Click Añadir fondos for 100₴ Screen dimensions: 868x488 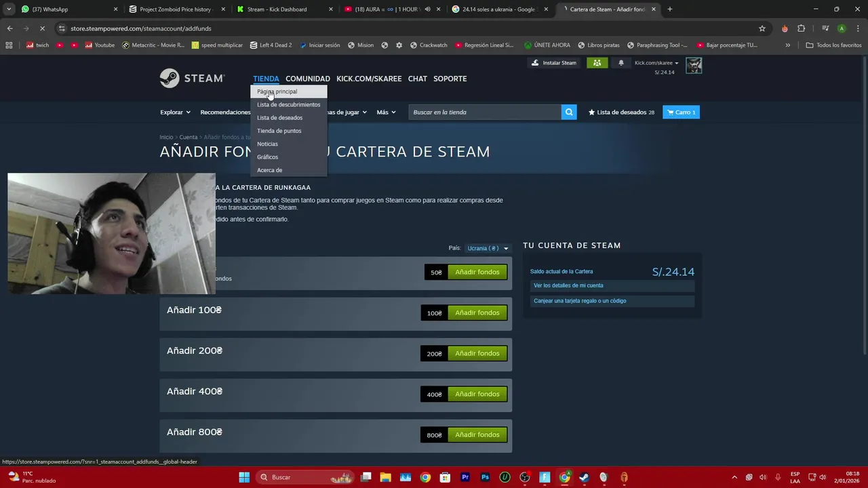tap(477, 312)
